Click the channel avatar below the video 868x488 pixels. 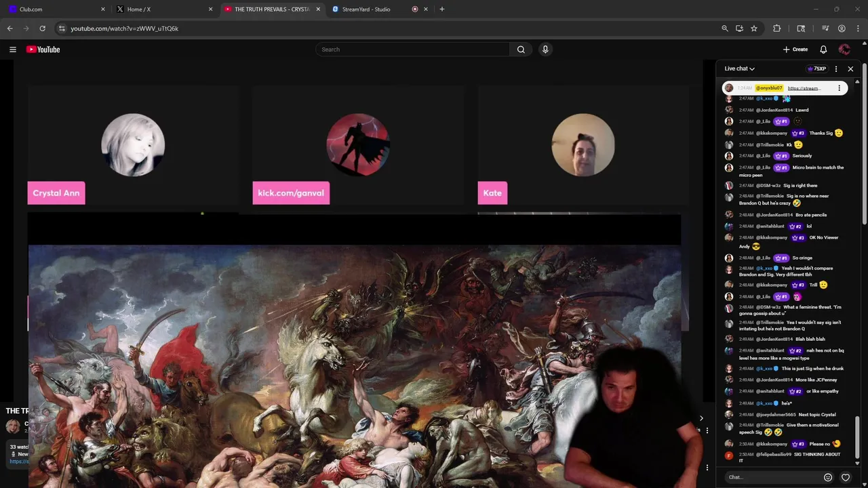(13, 426)
